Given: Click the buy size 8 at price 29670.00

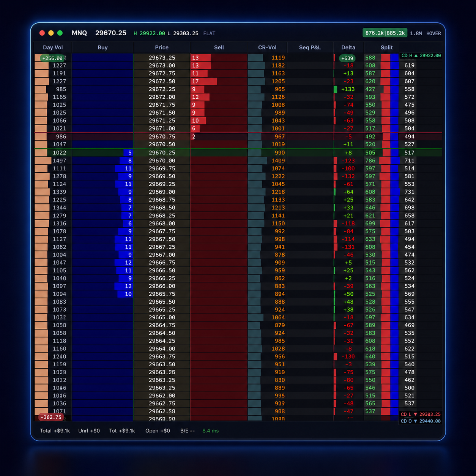Looking at the screenshot, I should [130, 161].
